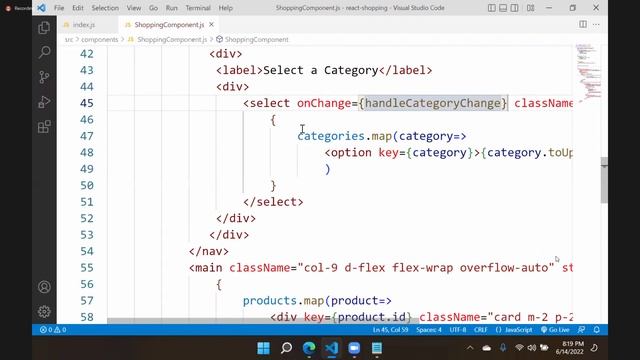Open the View menu
Viewport: 640px width, 360px height.
(133, 8)
